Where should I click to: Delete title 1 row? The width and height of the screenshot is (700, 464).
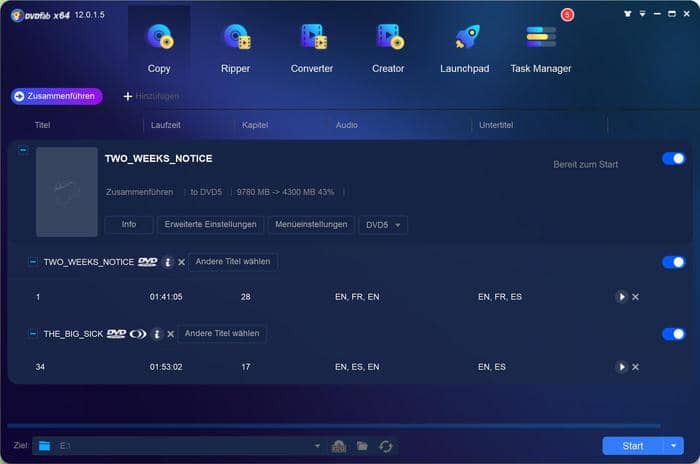(x=635, y=297)
